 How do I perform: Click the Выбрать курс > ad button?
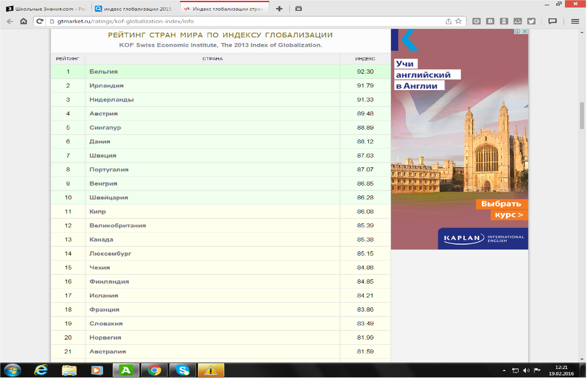pos(502,210)
